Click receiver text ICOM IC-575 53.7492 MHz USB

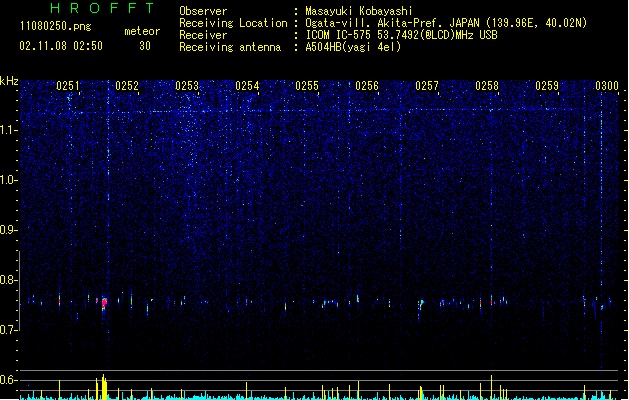(401, 35)
